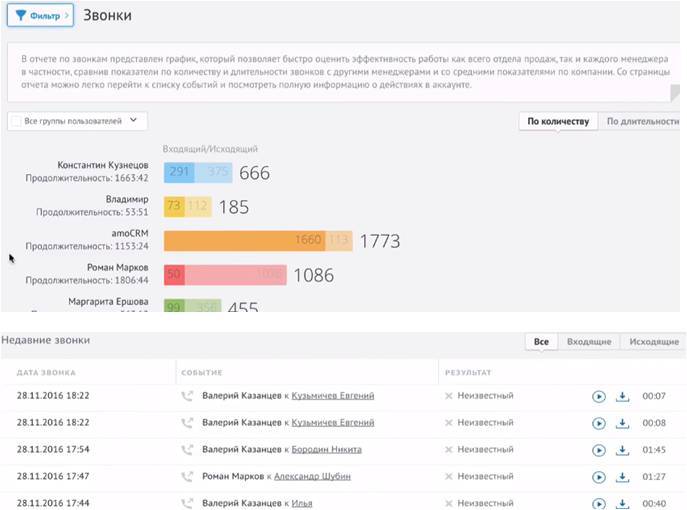Show only Входящие recent calls

pos(588,342)
